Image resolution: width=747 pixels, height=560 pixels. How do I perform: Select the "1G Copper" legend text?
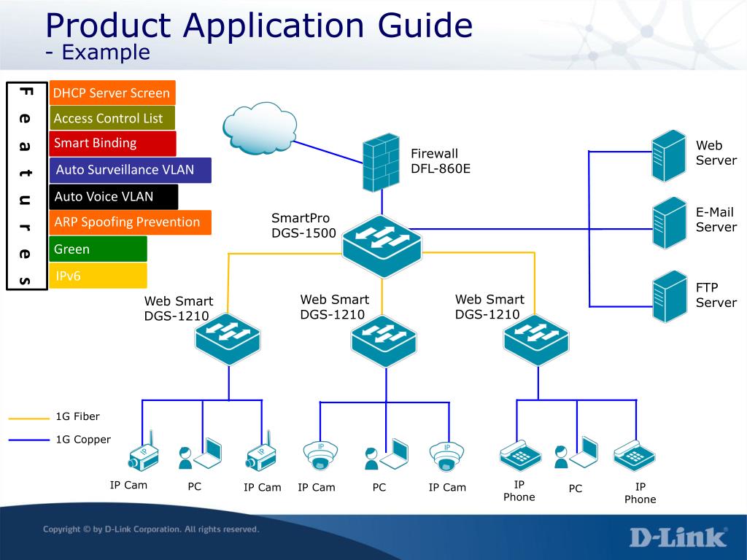[x=83, y=439]
